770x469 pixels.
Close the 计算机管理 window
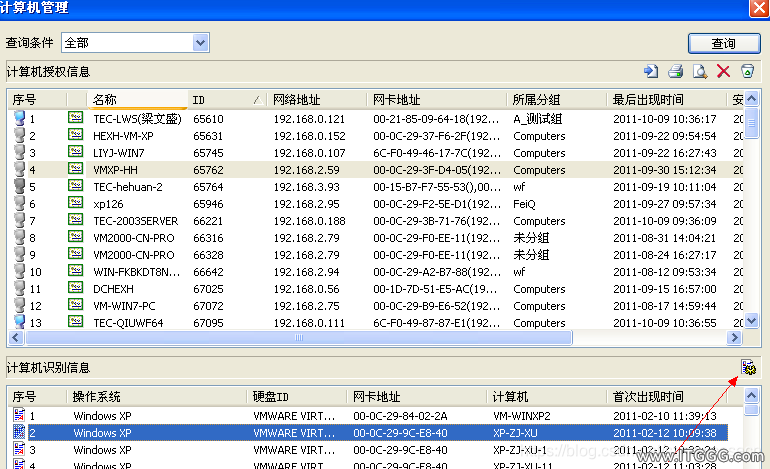coord(759,8)
